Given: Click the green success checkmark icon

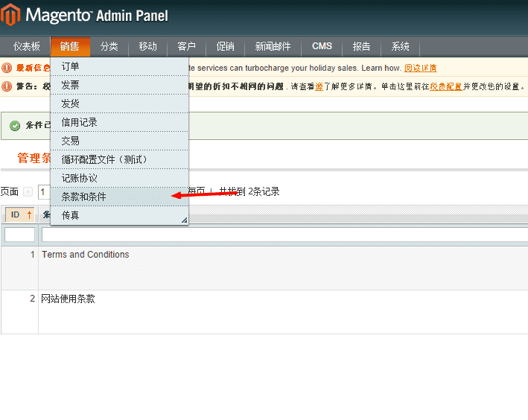Looking at the screenshot, I should pos(15,126).
